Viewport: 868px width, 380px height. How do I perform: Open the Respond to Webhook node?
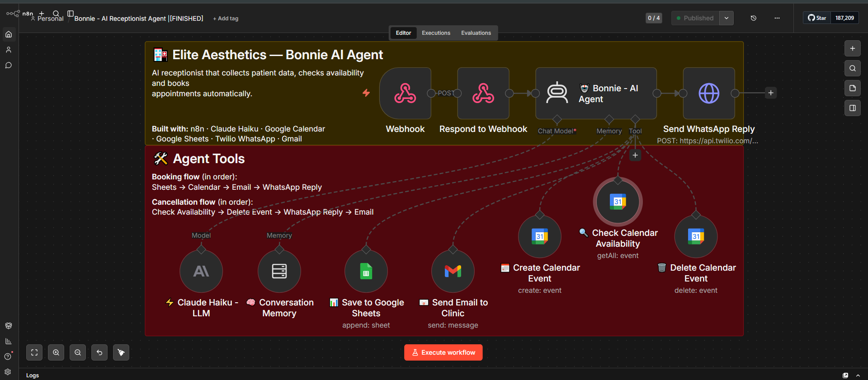[x=483, y=94]
